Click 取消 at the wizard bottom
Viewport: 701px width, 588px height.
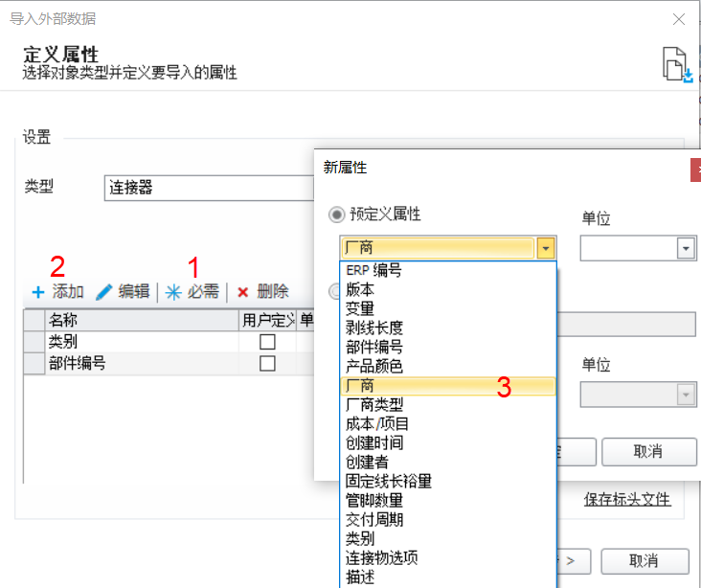point(644,561)
